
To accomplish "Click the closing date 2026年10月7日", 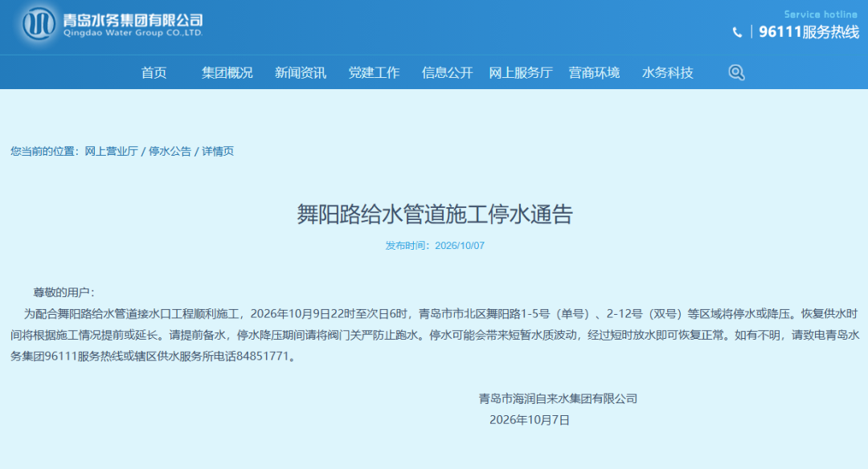I will [529, 420].
